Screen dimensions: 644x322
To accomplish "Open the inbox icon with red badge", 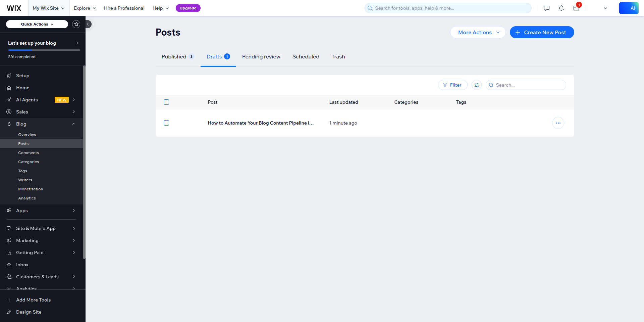I will (576, 8).
